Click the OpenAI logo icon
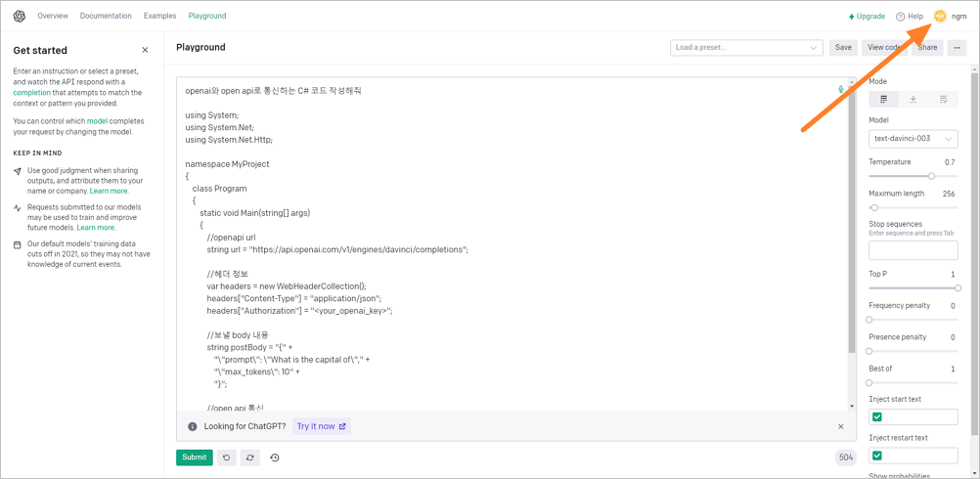 (x=20, y=17)
